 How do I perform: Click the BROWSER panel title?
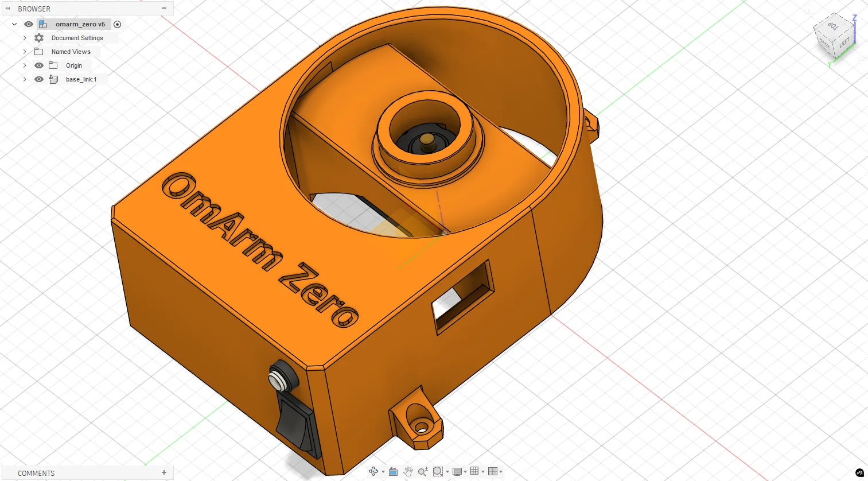pos(34,9)
